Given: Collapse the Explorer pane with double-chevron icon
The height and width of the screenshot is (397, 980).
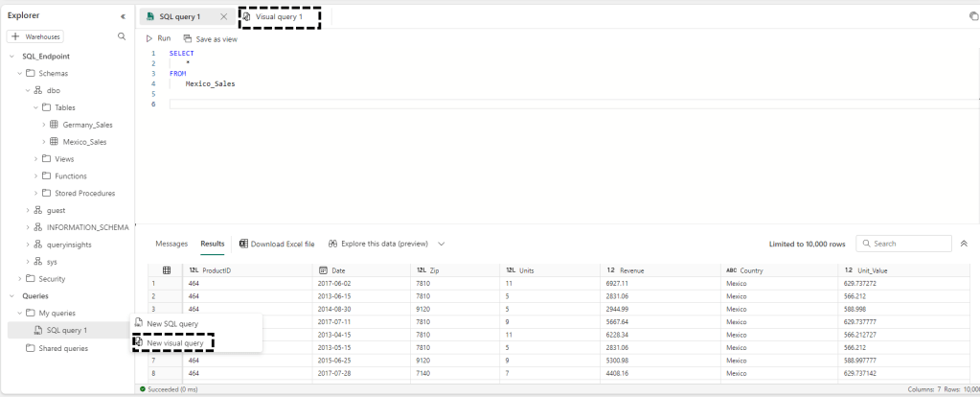Looking at the screenshot, I should [x=123, y=16].
